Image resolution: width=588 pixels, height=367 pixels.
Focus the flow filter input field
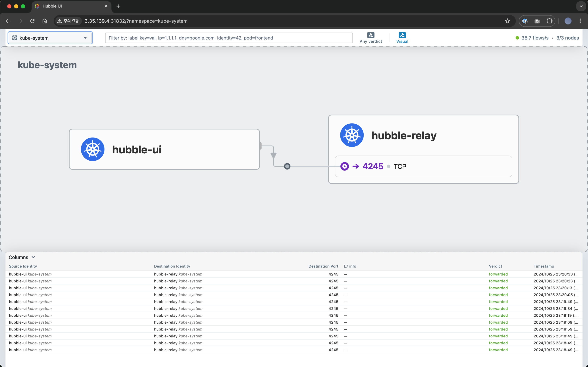[229, 38]
